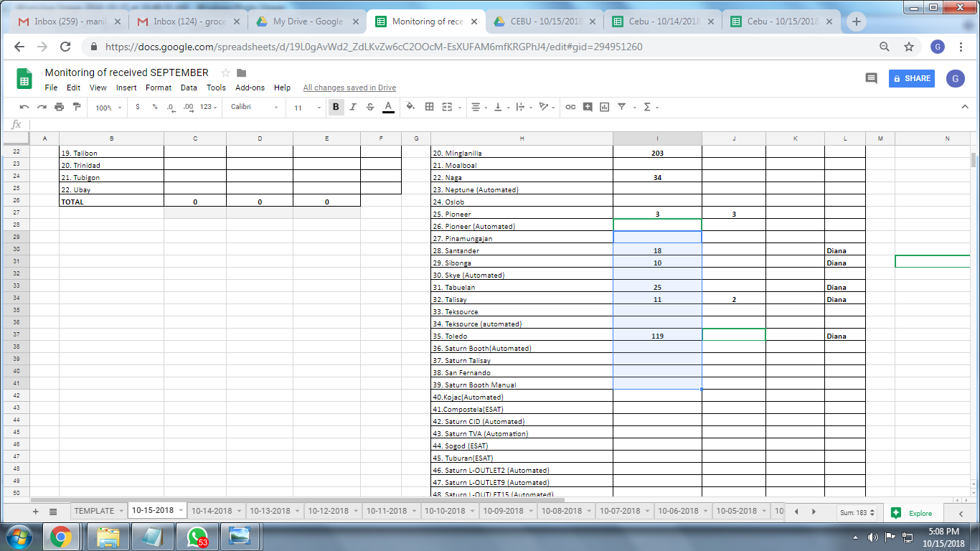Open the Sum: 183 status dropdown

tap(859, 512)
